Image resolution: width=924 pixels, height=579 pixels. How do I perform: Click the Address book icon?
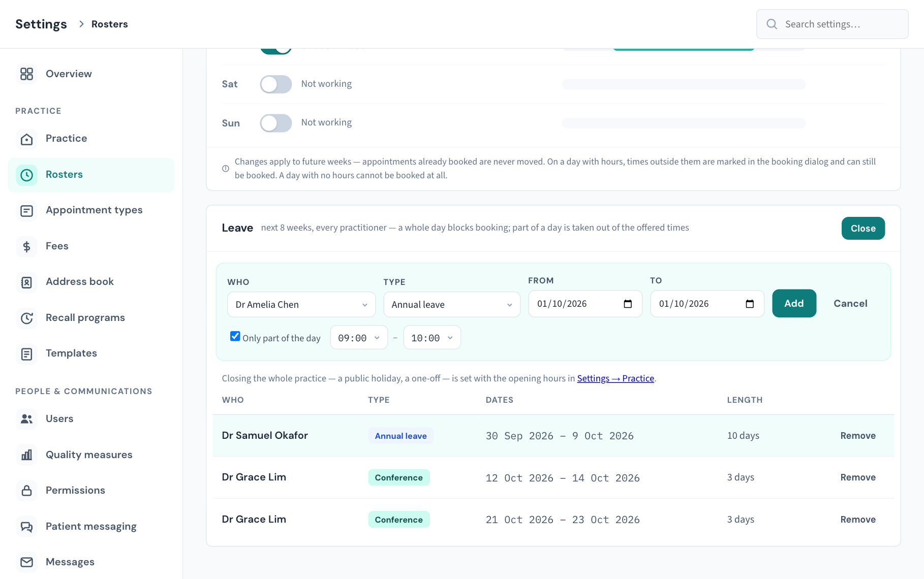(x=26, y=282)
